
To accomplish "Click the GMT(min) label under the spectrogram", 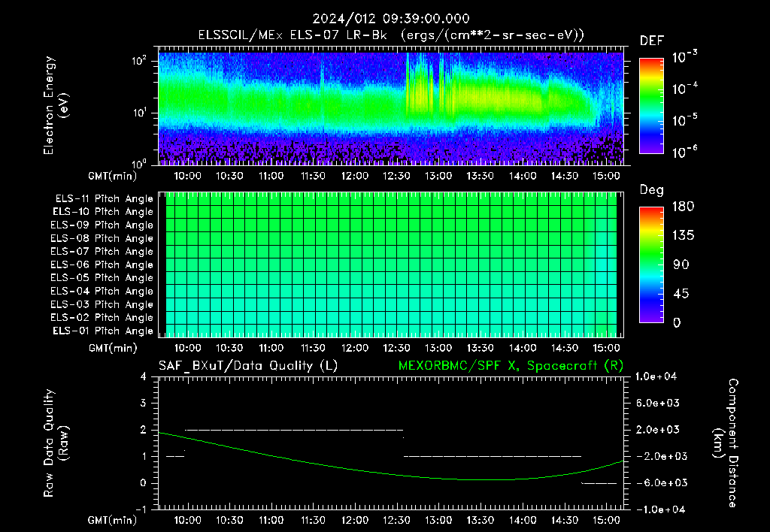I will click(113, 176).
